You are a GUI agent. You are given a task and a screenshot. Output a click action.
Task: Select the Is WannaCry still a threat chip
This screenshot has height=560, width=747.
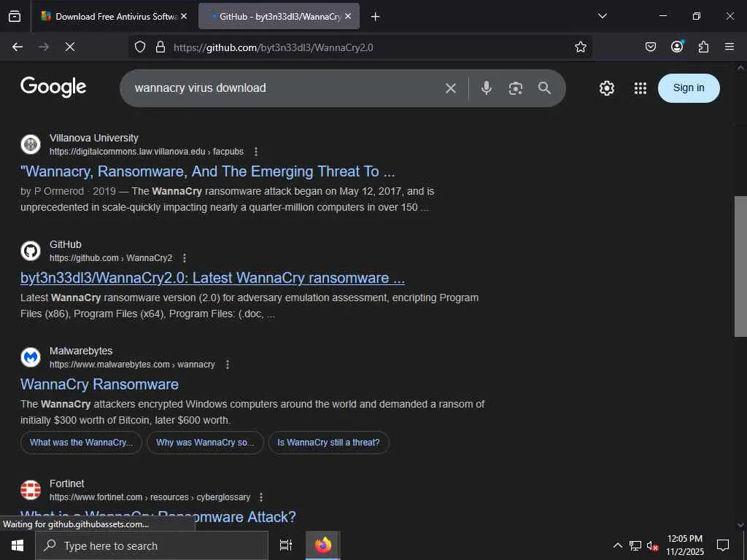click(329, 443)
